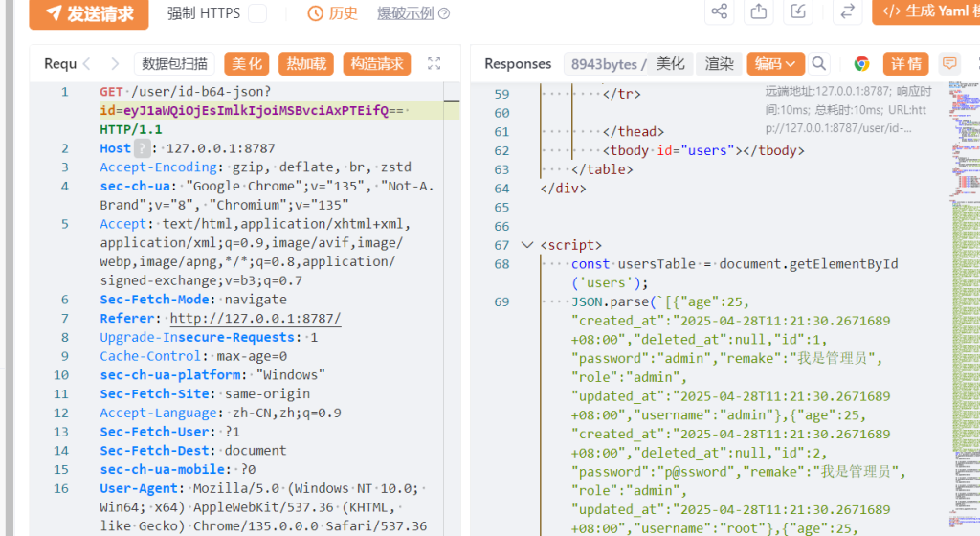The image size is (980, 536).
Task: Expand the request editor to fullscreen
Action: [434, 64]
